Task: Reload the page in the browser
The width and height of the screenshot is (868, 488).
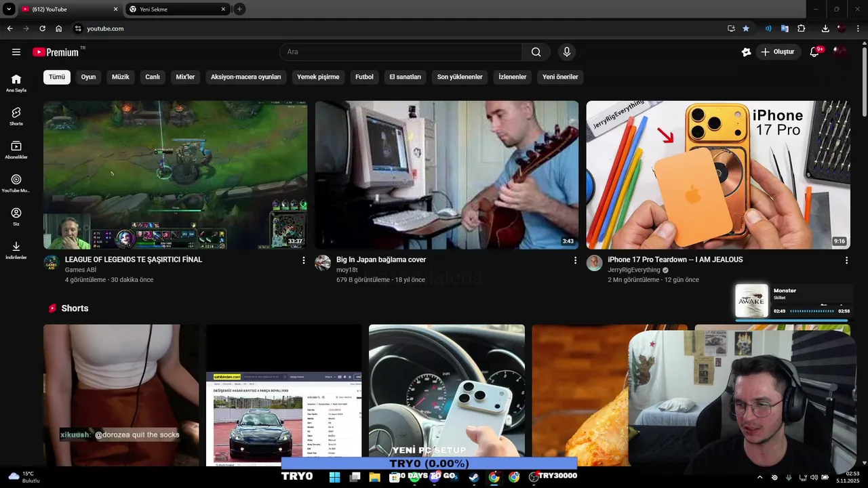Action: coord(42,28)
